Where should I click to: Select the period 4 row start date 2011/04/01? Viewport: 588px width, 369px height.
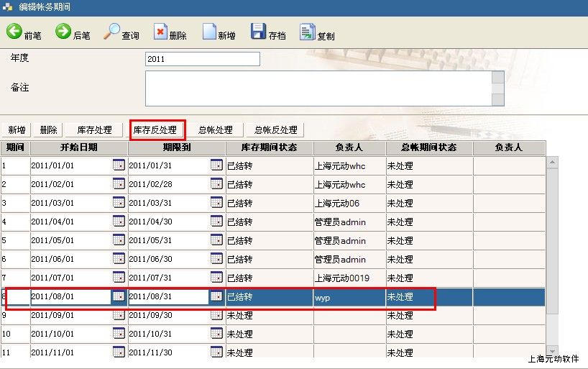pyautogui.click(x=70, y=222)
